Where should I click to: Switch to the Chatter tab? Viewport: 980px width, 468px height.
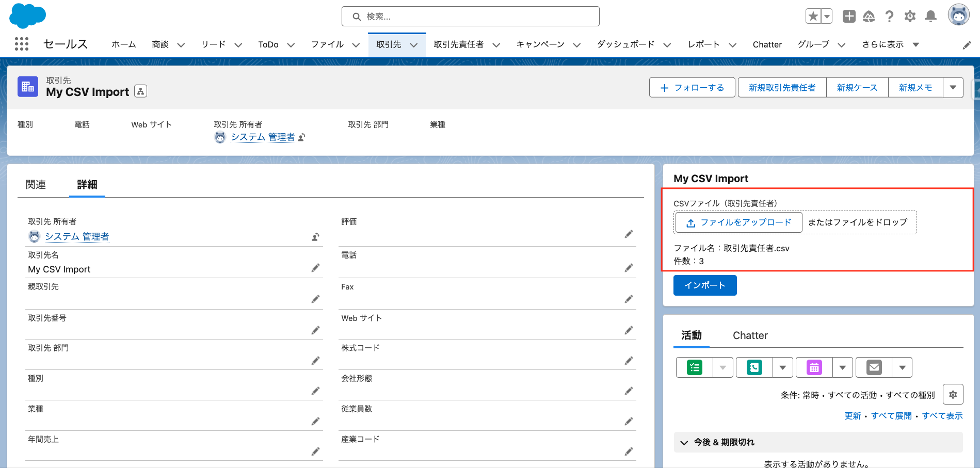click(x=750, y=335)
